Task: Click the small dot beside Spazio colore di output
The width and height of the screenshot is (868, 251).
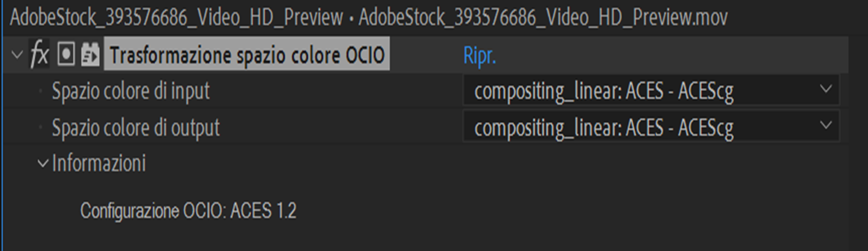Action: click(41, 127)
